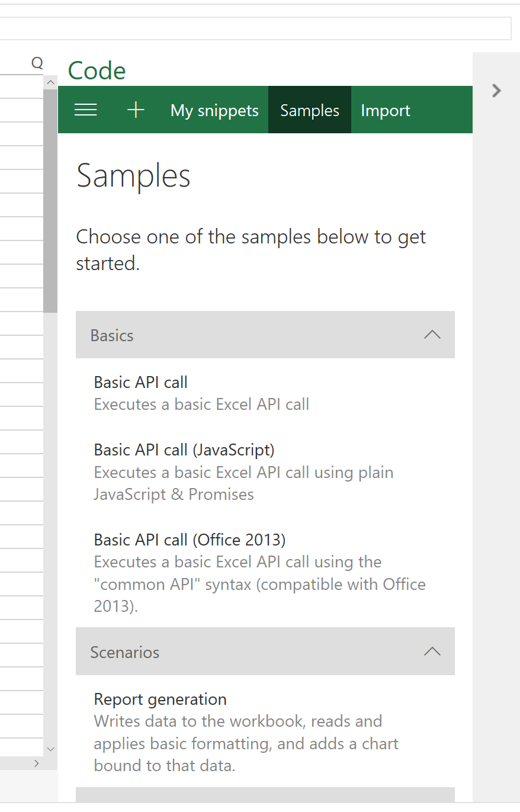Collapse the Scenarios section chevron
This screenshot has width=520, height=812.
(x=432, y=651)
